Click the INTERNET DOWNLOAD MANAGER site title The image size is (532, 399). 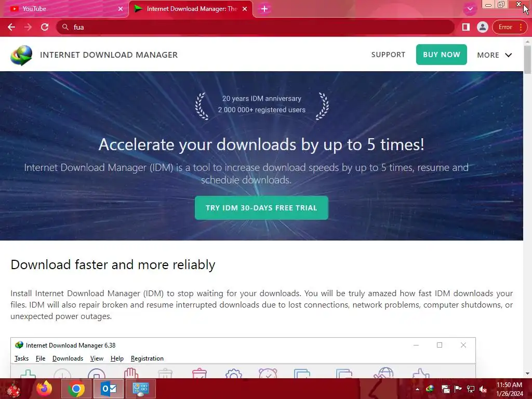[x=109, y=55]
